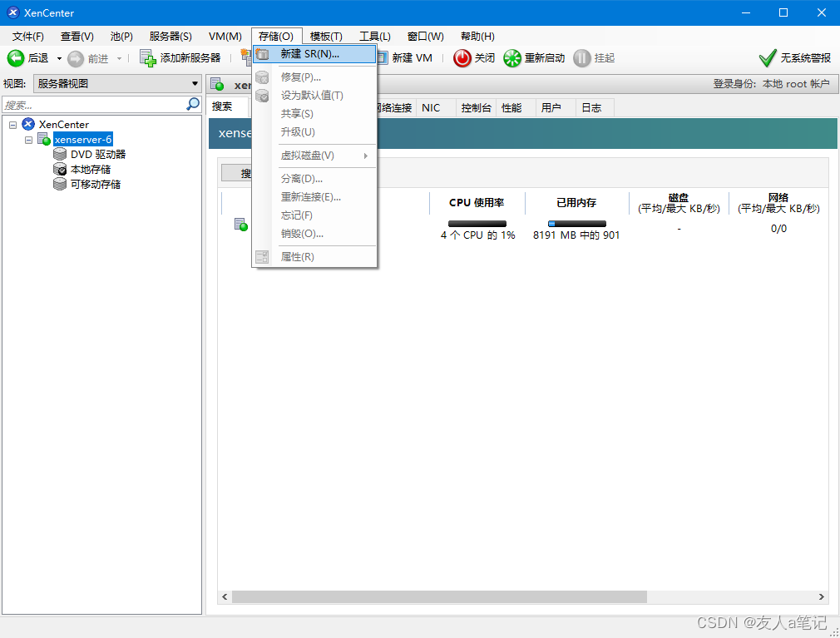Click the 本地存储 disk icon
The height and width of the screenshot is (638, 840).
point(60,170)
